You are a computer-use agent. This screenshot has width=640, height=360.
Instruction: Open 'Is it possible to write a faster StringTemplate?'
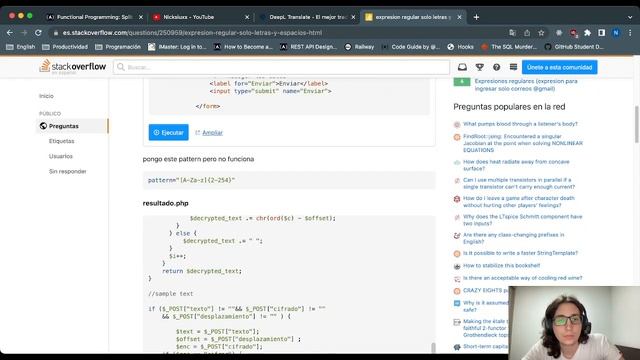(x=520, y=253)
